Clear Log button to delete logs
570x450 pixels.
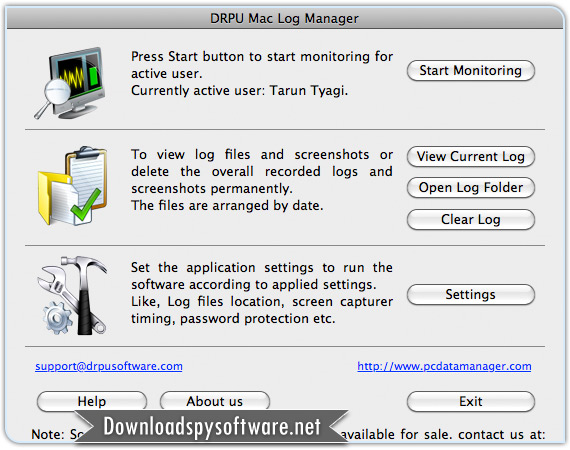(x=470, y=220)
